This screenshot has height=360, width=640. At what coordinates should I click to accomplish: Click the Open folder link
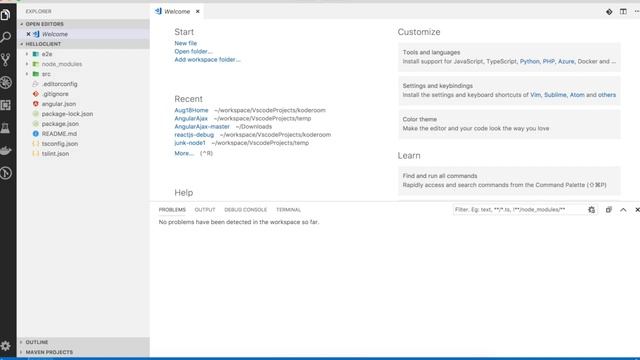[x=193, y=51]
